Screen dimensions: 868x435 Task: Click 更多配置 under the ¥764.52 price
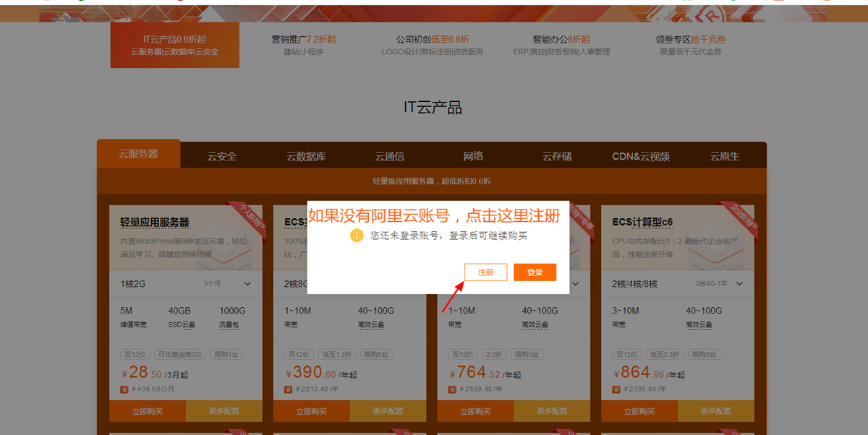tap(552, 411)
